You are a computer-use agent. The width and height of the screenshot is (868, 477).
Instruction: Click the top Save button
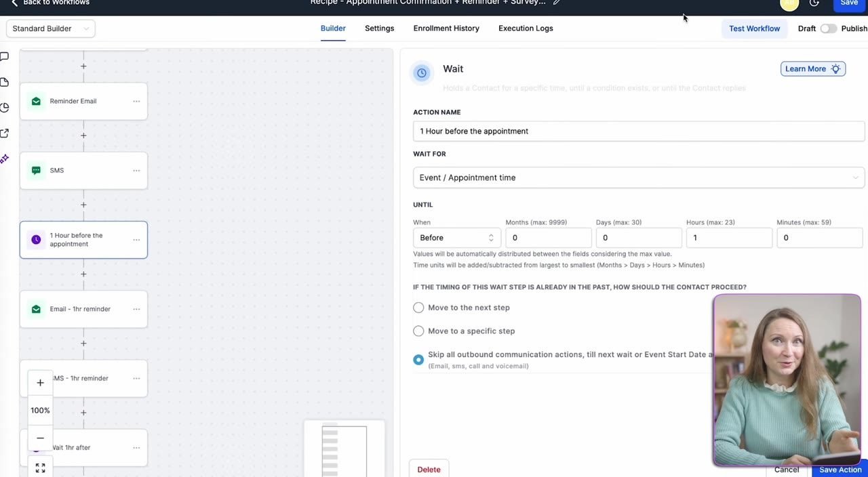point(849,3)
